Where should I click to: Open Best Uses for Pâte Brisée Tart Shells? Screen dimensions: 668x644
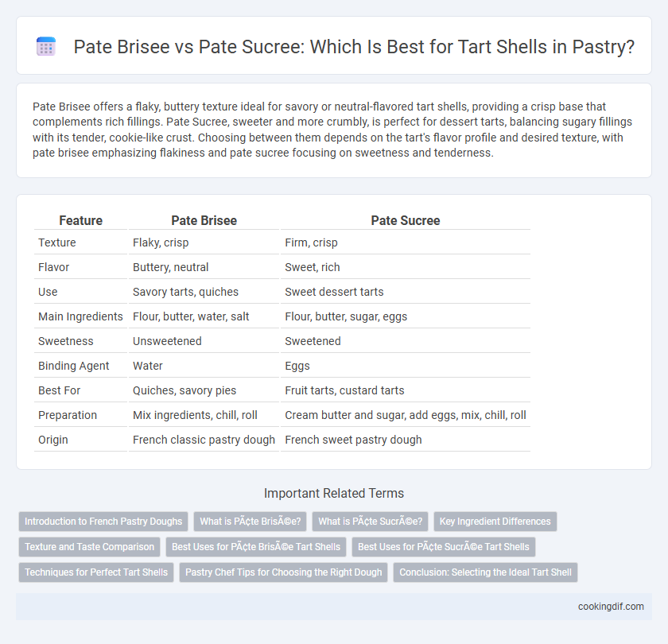(x=256, y=547)
